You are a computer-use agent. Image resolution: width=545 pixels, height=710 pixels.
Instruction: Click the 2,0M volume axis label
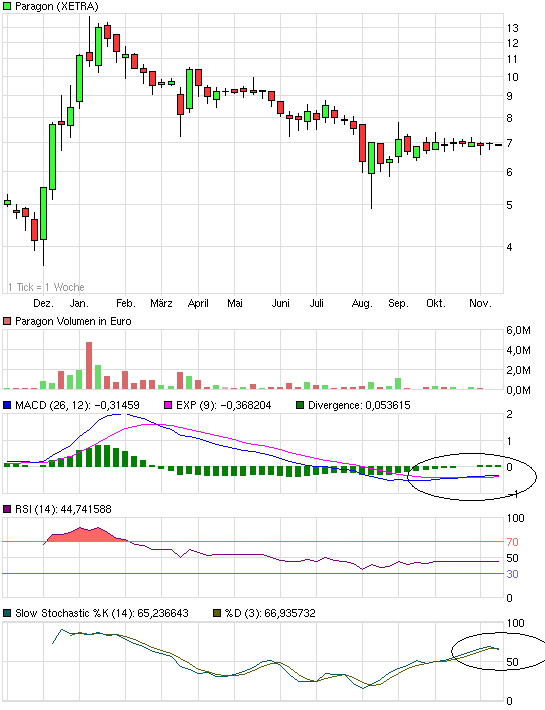[518, 370]
